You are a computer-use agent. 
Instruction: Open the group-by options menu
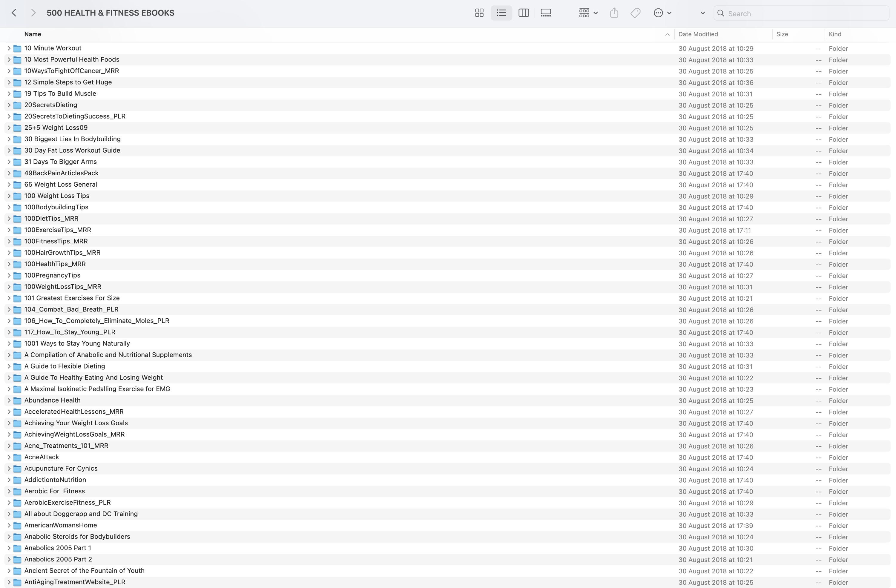[x=588, y=13]
